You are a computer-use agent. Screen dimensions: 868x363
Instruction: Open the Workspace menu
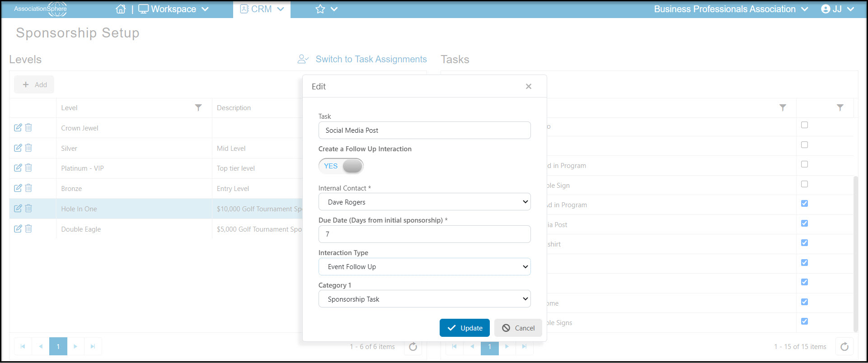174,9
